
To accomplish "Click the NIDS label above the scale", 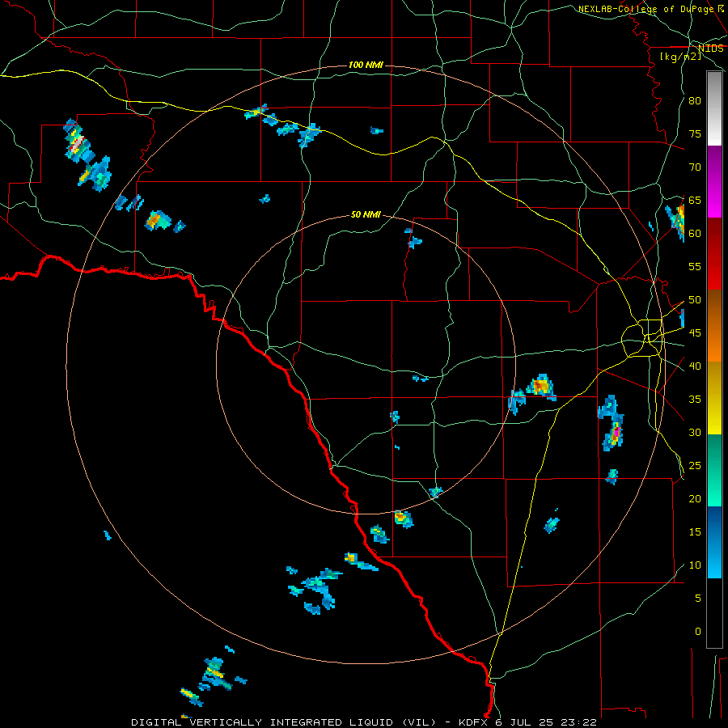I will tap(710, 49).
